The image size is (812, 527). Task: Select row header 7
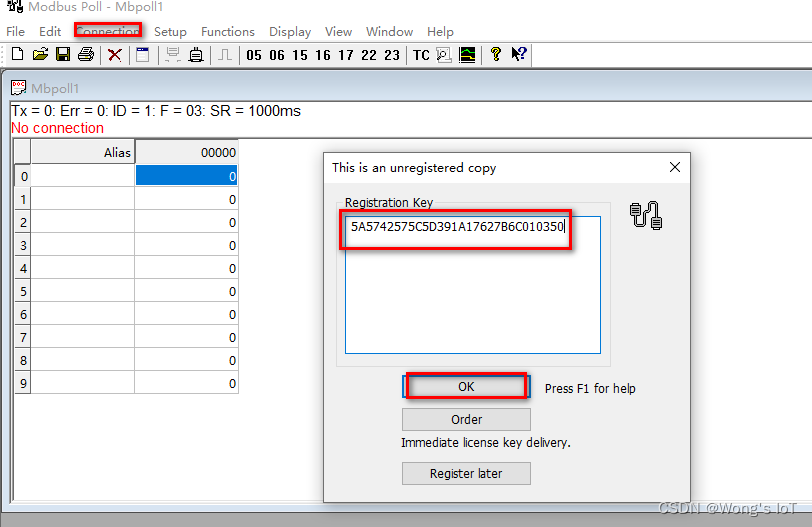[x=23, y=338]
